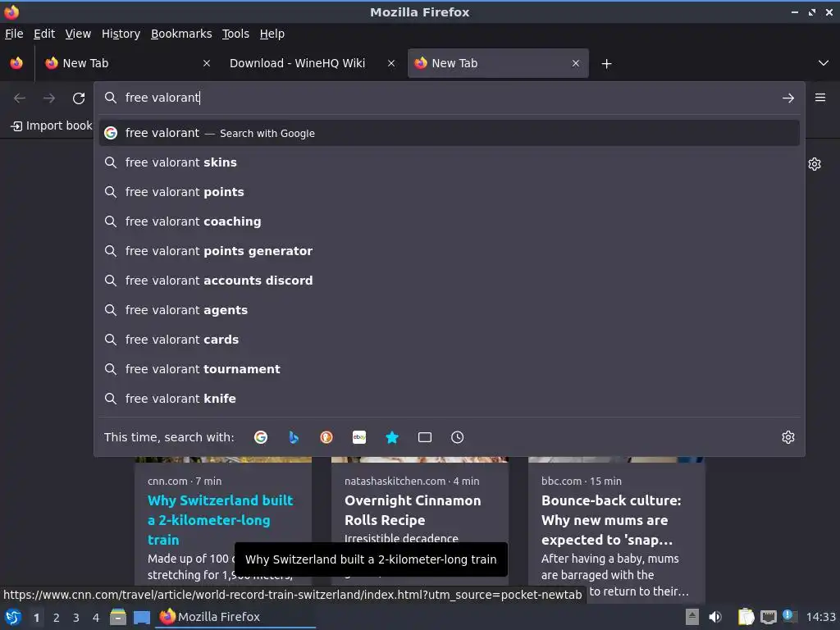Open the View menu
Viewport: 840px width, 630px height.
[x=78, y=34]
